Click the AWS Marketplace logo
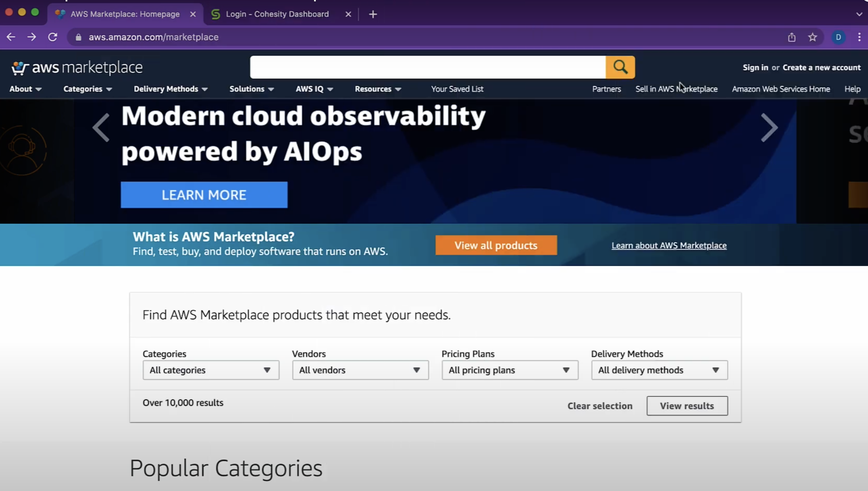The width and height of the screenshot is (868, 491). click(x=77, y=67)
